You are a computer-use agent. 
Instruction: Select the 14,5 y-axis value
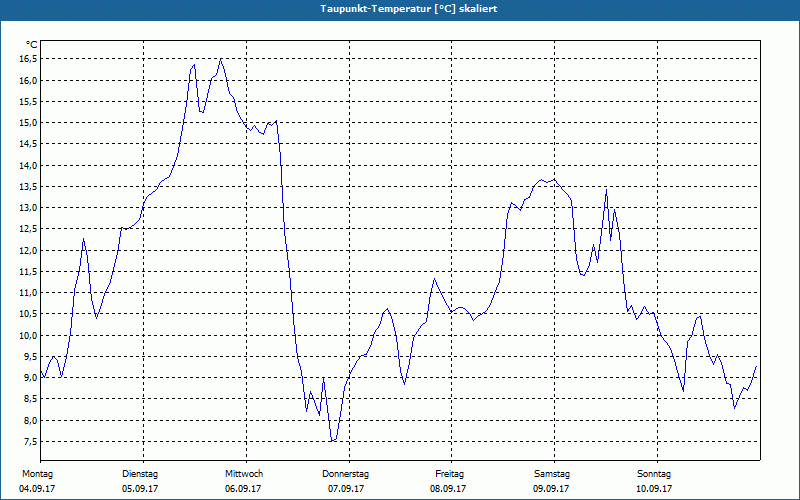(x=29, y=144)
